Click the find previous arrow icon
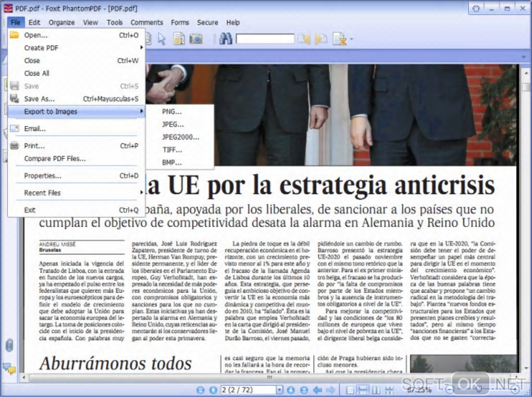Screen dimensions: 532x397 305,39
